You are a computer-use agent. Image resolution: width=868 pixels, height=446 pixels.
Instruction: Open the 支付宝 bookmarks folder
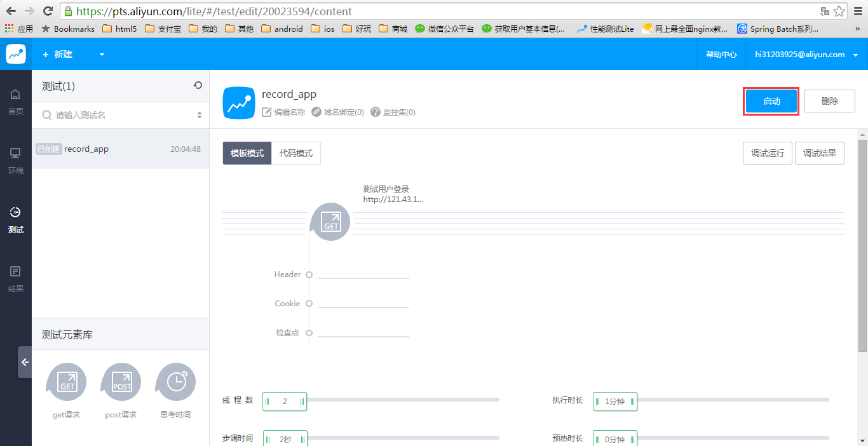163,29
